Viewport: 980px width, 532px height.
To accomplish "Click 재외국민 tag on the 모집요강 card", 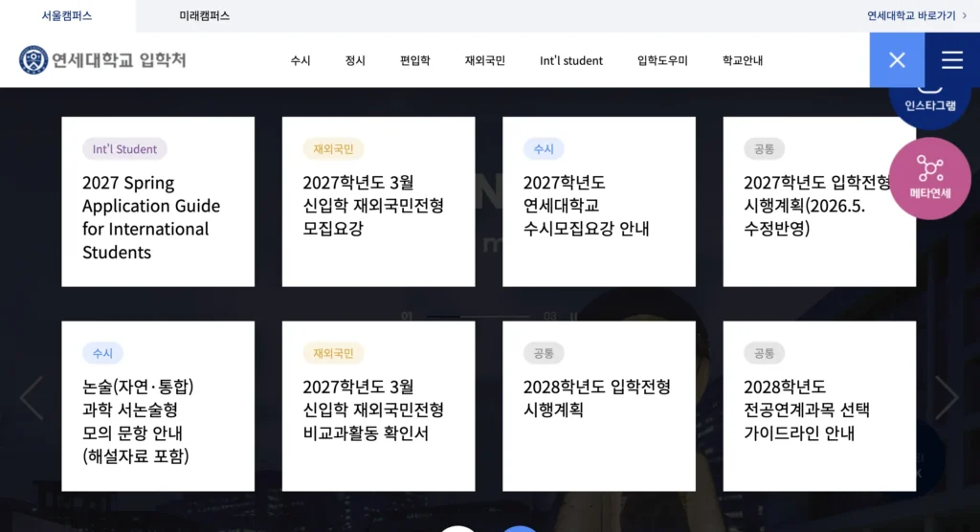I will pyautogui.click(x=333, y=148).
